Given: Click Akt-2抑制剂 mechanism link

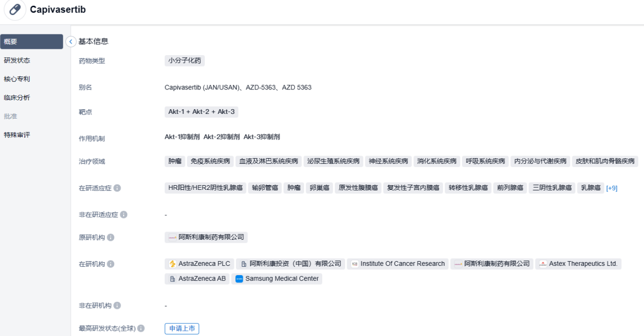Looking at the screenshot, I should tap(221, 137).
